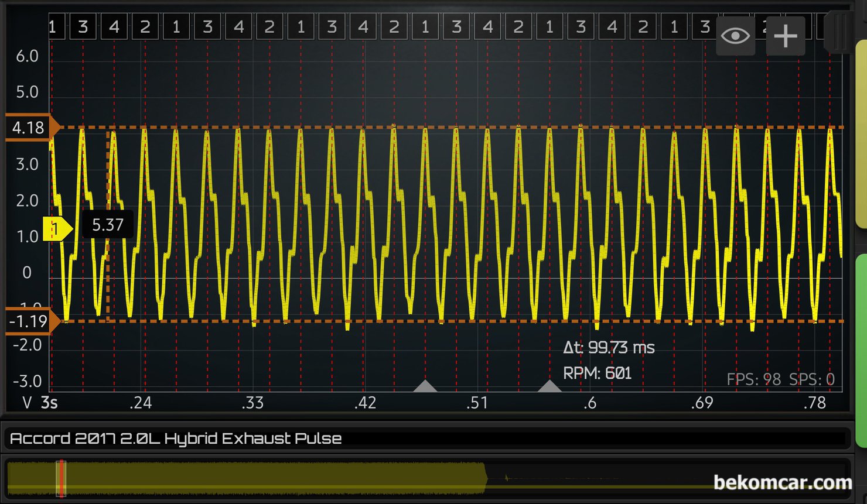Open the 3s time base setting
The image size is (867, 504).
(x=49, y=403)
